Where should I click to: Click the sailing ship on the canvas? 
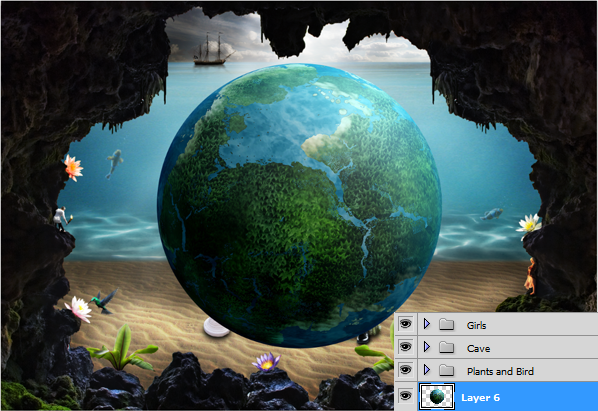pyautogui.click(x=211, y=50)
